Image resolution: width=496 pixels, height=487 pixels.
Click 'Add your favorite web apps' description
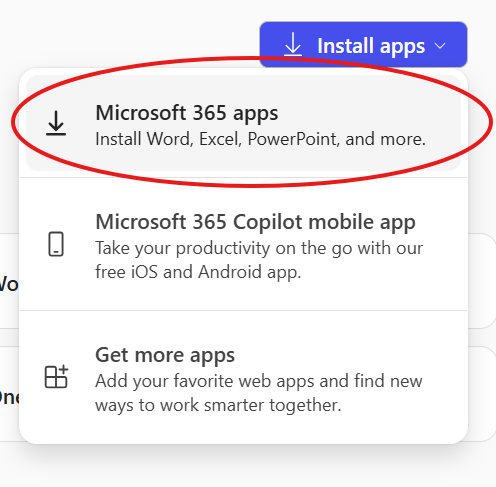point(259,381)
